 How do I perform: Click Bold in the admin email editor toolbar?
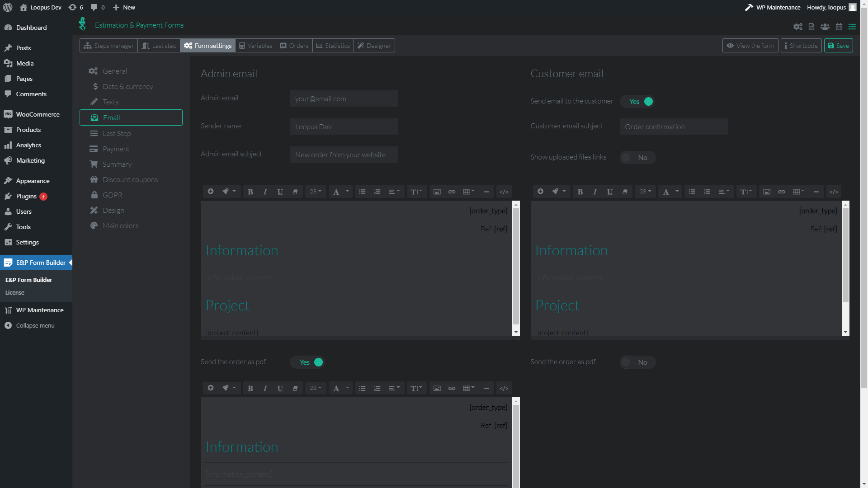(x=250, y=192)
